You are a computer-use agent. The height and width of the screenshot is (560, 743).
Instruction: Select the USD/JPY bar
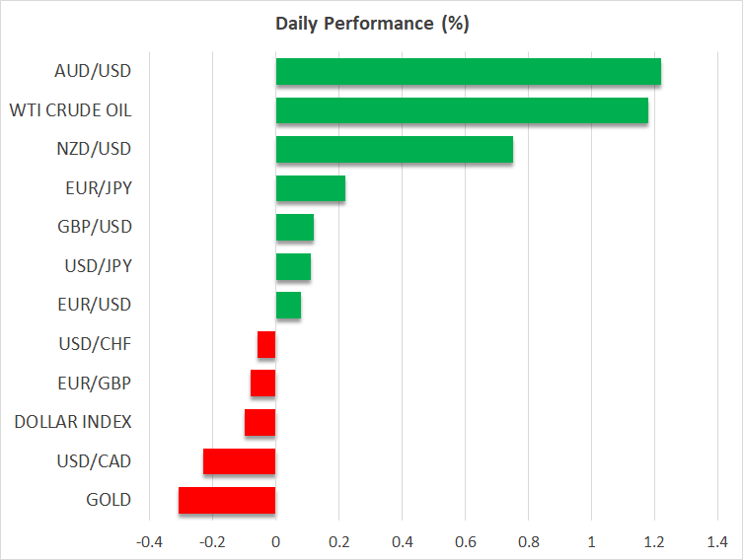(x=293, y=266)
